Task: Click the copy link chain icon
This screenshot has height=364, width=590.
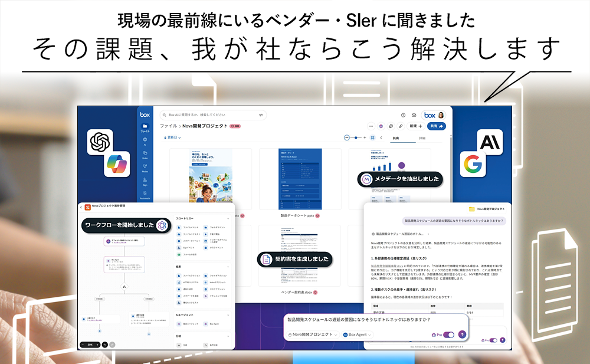Action: coord(401,126)
